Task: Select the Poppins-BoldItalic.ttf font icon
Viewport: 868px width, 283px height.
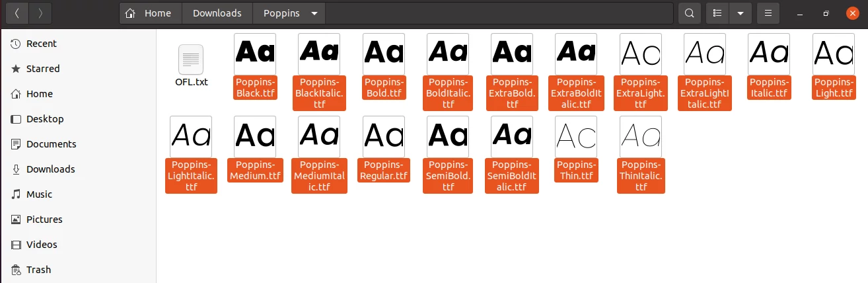Action: pyautogui.click(x=448, y=54)
